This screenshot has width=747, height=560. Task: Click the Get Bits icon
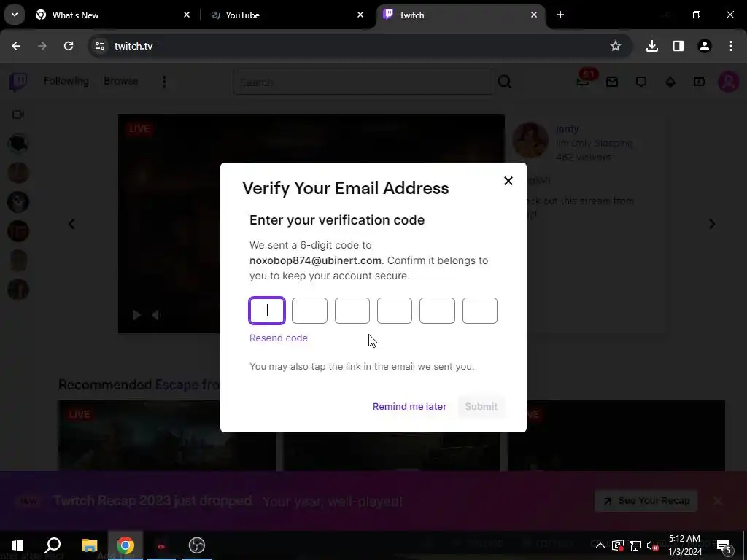pyautogui.click(x=699, y=82)
